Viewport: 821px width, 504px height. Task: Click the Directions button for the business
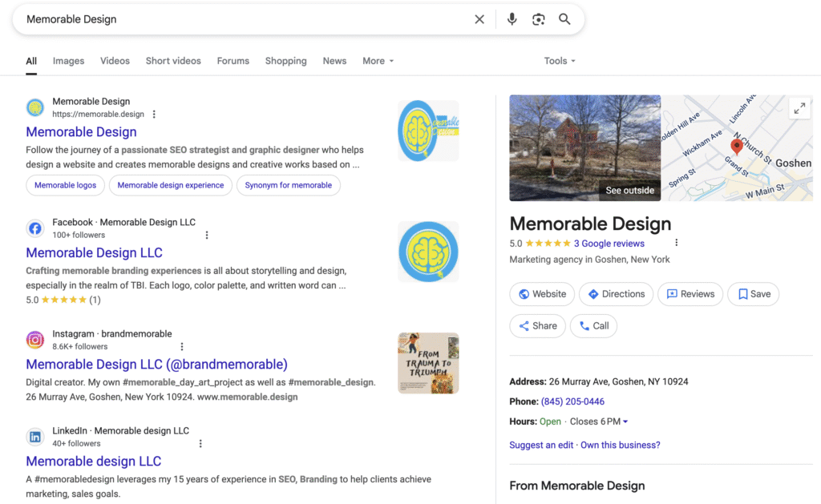tap(616, 294)
